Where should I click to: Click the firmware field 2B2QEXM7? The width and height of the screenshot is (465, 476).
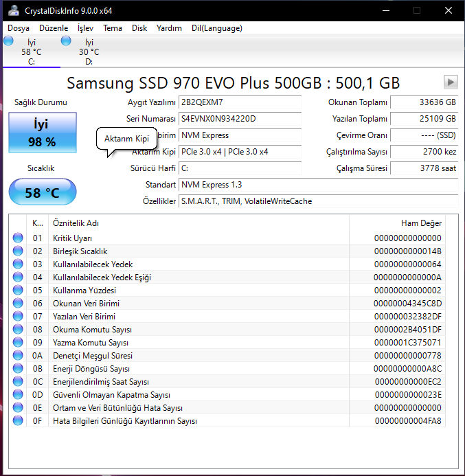tap(240, 102)
